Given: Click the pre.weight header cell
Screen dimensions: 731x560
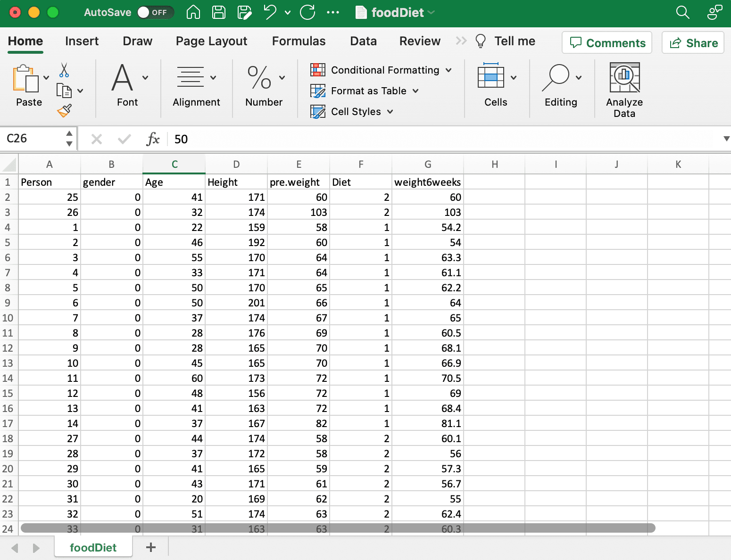Looking at the screenshot, I should coord(299,182).
